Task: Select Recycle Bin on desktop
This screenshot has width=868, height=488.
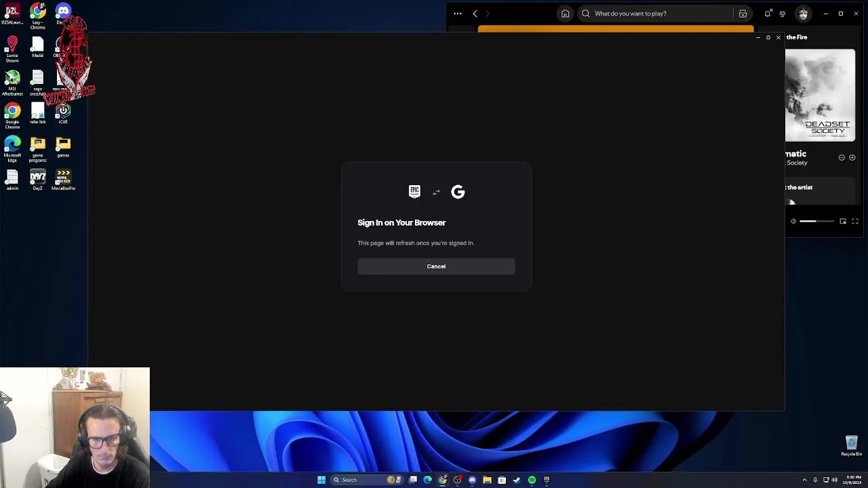Action: pyautogui.click(x=852, y=446)
